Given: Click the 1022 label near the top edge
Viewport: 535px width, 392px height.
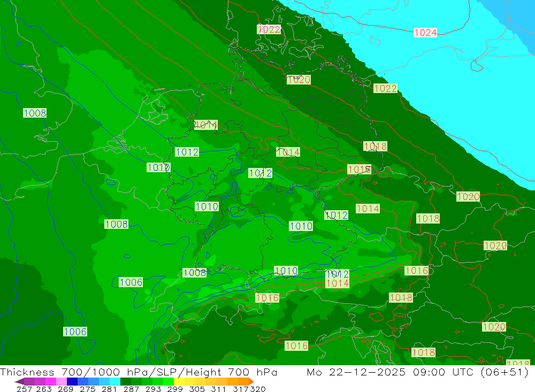Looking at the screenshot, I should coord(269,29).
